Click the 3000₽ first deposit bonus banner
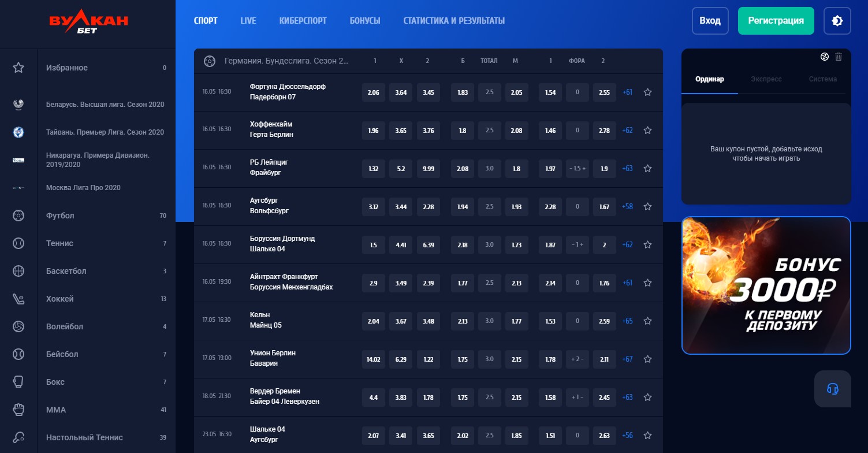 click(x=766, y=285)
